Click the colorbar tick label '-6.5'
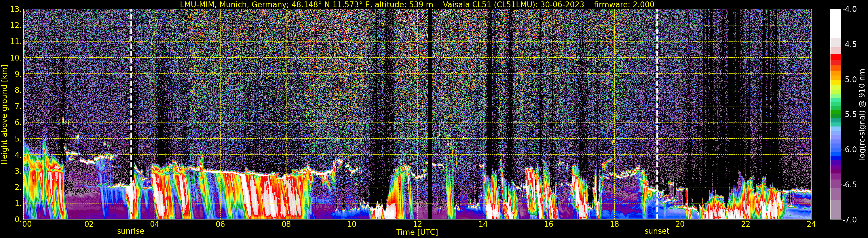868x238 pixels. 850,185
